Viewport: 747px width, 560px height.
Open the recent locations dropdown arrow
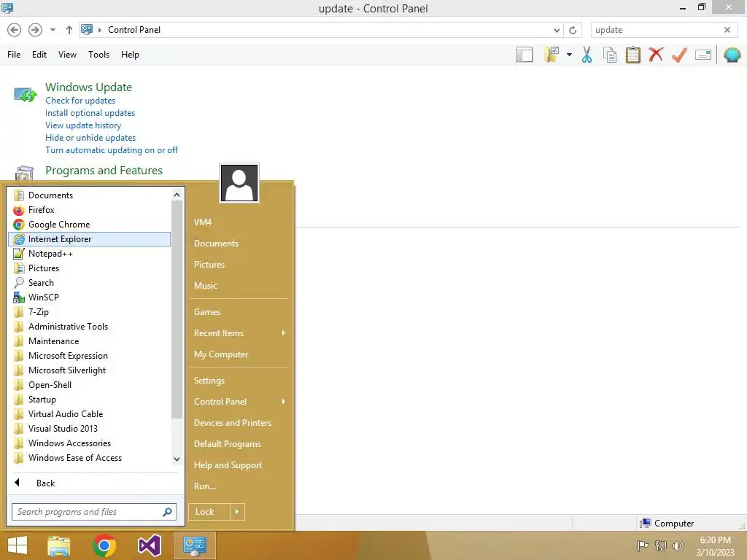(53, 30)
